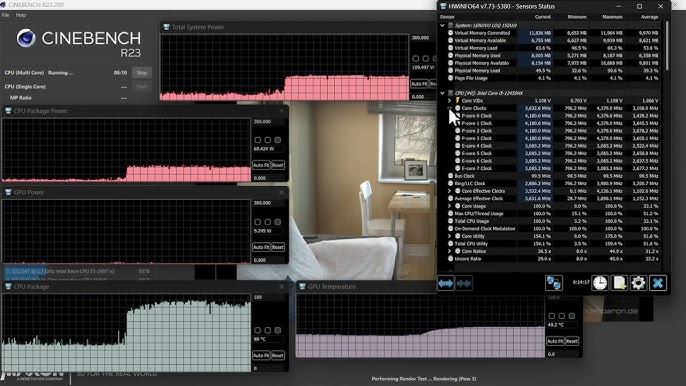Click sensor icon beside Bus Clock

(x=451, y=175)
